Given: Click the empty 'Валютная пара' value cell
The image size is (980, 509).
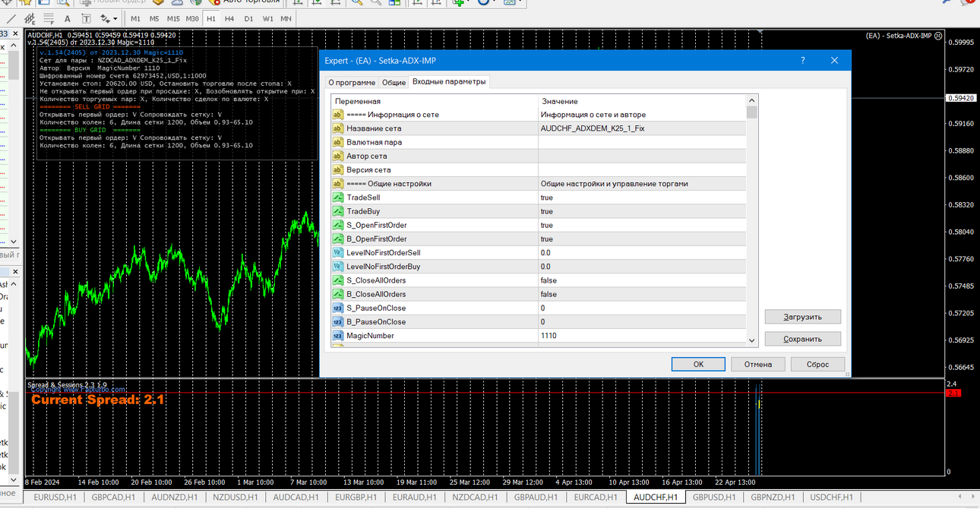Looking at the screenshot, I should [642, 142].
